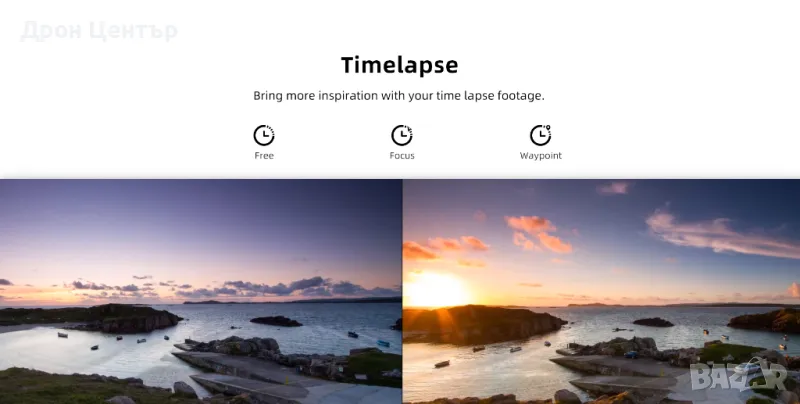This screenshot has height=404, width=800.
Task: Click the Bazar watermark logo
Action: pos(738,375)
